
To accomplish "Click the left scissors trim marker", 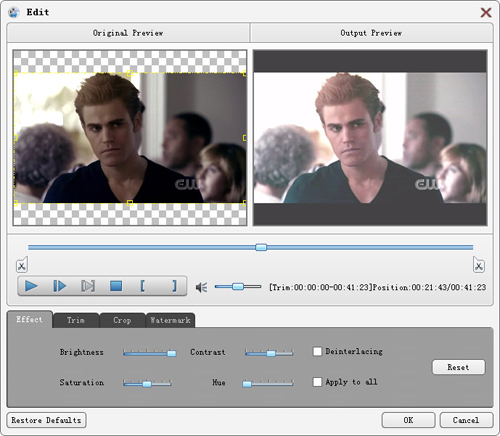I will pyautogui.click(x=22, y=265).
